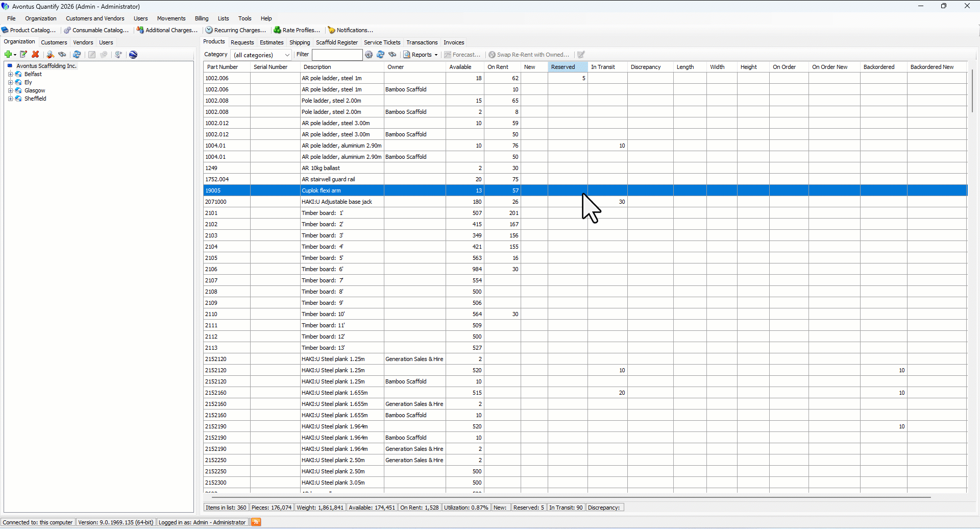980x529 pixels.
Task: Open the Consumable Catalog
Action: pos(96,30)
